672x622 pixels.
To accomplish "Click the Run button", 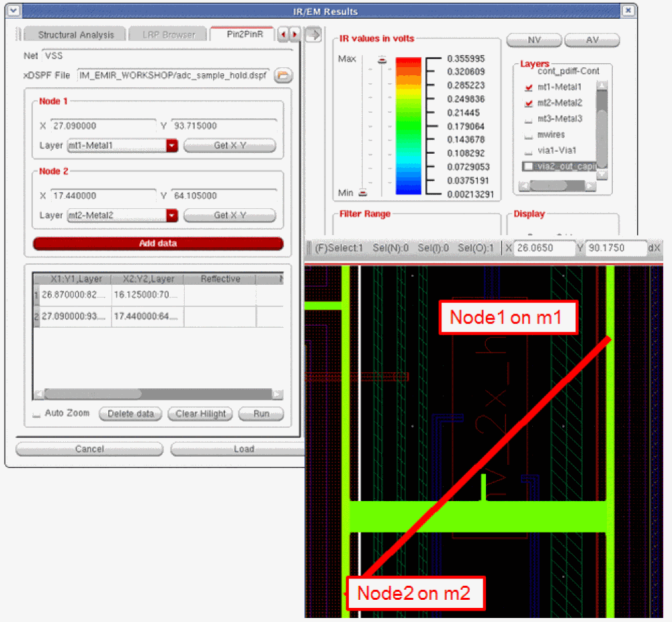I will tap(261, 414).
